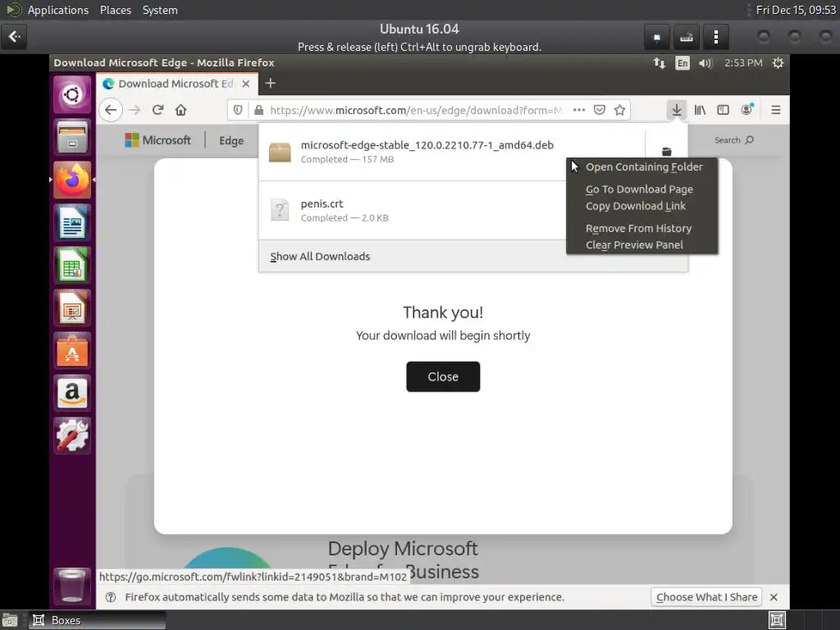Click Boxes entry in bottom taskbar
This screenshot has width=840, height=630.
(97, 620)
